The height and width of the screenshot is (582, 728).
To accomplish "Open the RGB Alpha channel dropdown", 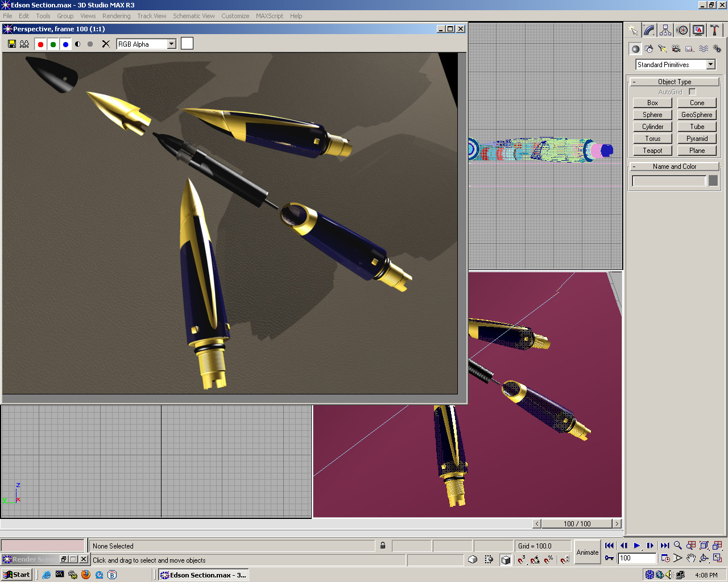I will tap(171, 44).
